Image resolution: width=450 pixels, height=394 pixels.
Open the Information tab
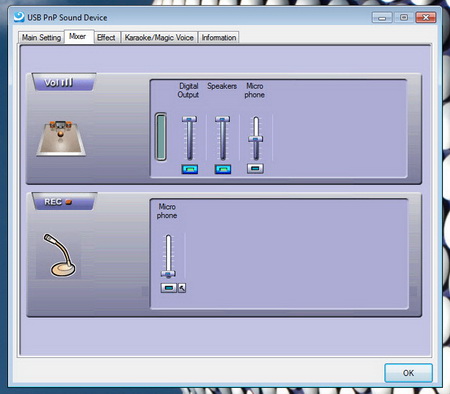219,37
